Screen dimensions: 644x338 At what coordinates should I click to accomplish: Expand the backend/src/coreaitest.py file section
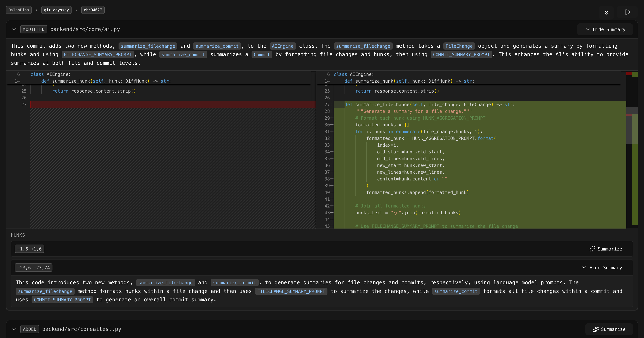coord(14,329)
